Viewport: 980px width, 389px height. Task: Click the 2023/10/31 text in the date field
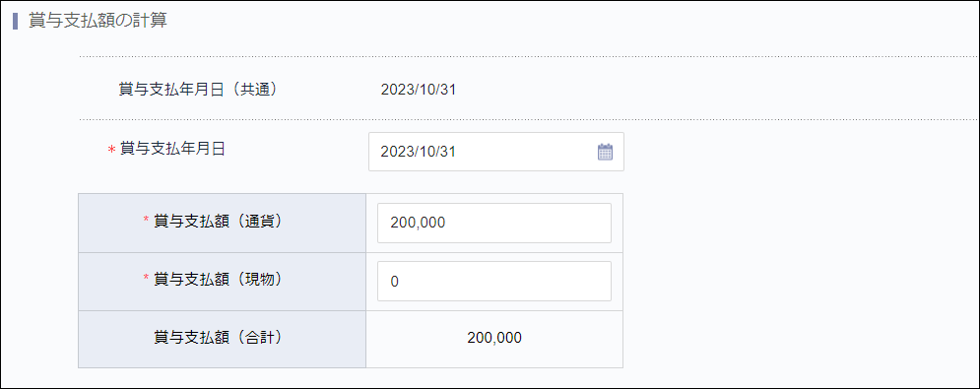419,152
